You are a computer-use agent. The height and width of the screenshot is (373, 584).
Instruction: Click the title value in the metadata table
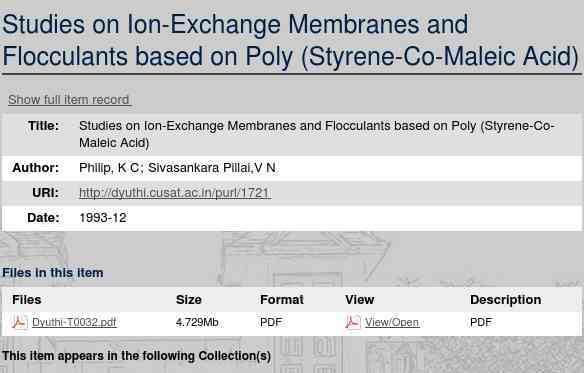pos(317,134)
